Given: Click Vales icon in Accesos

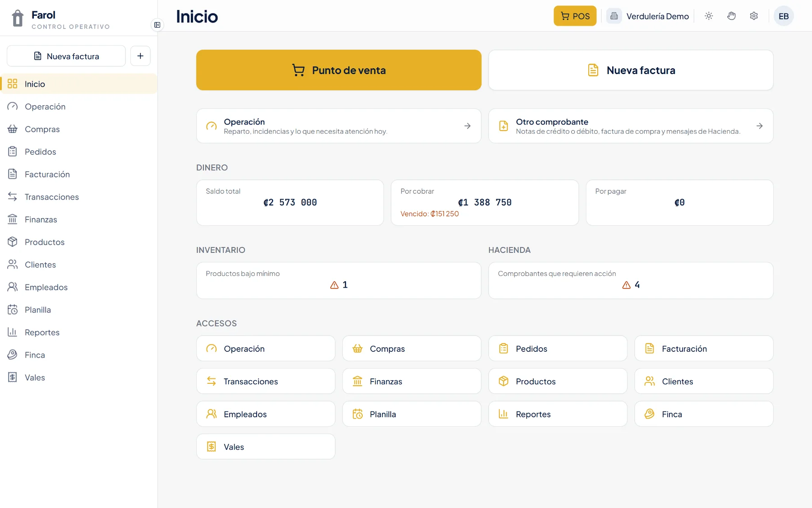Looking at the screenshot, I should point(212,447).
